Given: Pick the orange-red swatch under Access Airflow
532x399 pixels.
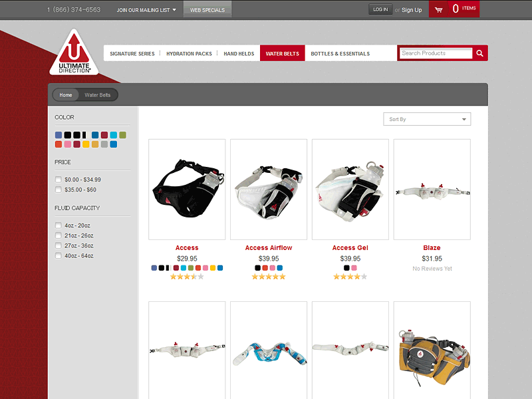Looking at the screenshot, I should point(265,268).
